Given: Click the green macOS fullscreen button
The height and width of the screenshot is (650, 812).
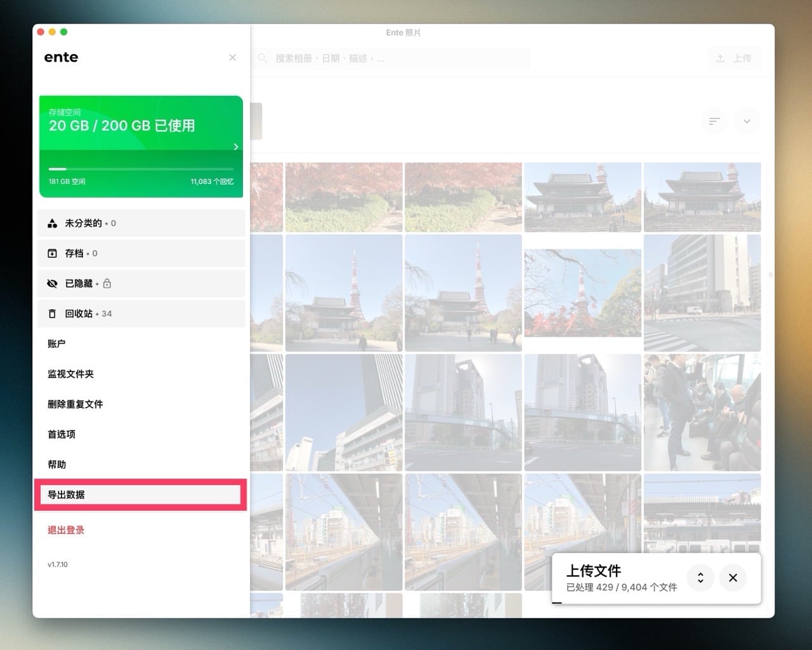Looking at the screenshot, I should tap(63, 32).
